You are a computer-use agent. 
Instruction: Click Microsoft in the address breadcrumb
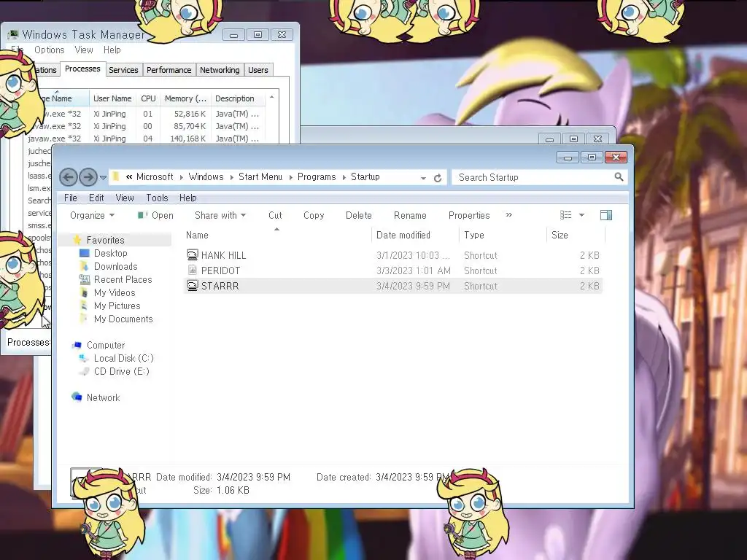coord(155,176)
